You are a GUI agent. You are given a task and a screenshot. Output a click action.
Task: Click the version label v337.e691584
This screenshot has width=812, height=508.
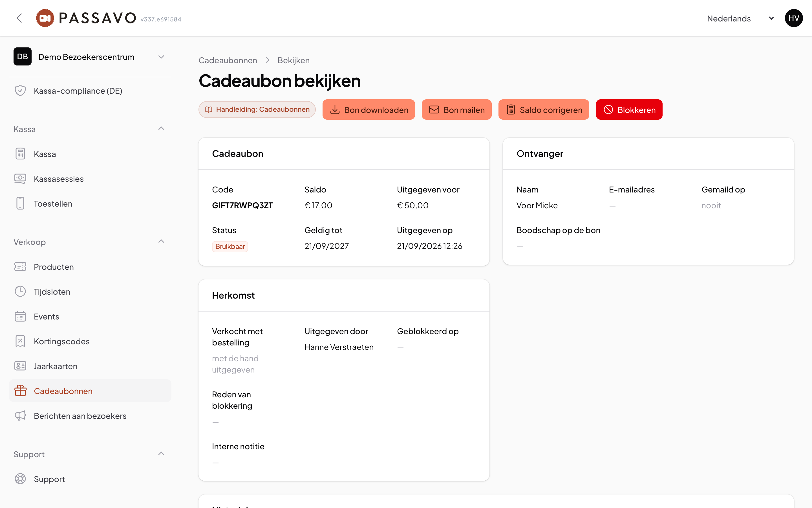[161, 19]
